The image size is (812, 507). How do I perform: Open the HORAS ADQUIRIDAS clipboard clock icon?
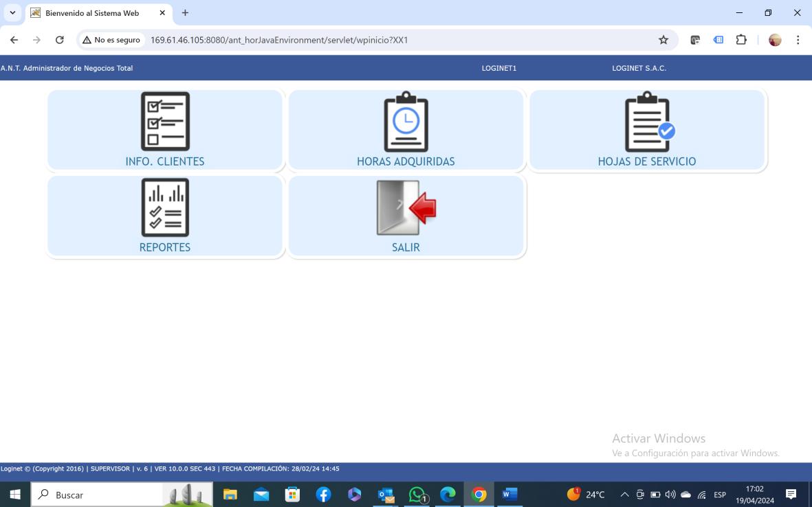coord(406,122)
